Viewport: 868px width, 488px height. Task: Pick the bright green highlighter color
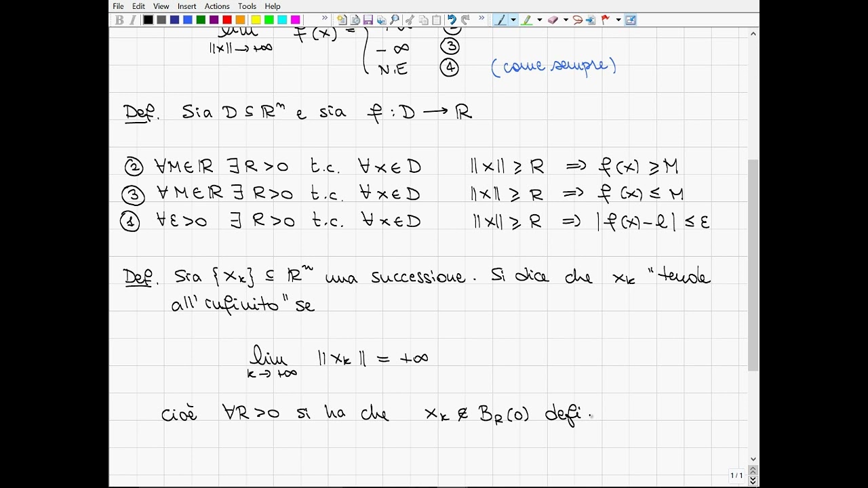[x=269, y=20]
